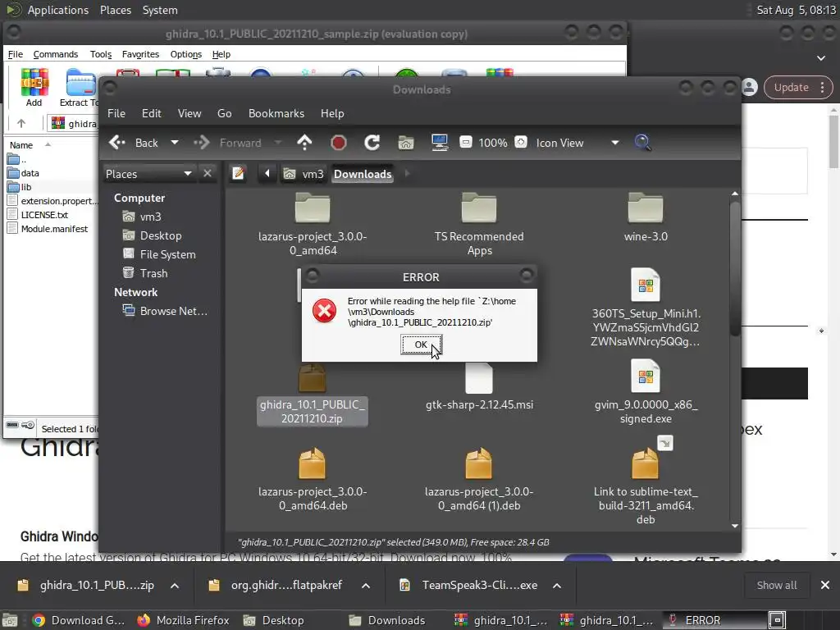This screenshot has height=630, width=840.
Task: Click the red Stop loading icon
Action: (x=339, y=143)
